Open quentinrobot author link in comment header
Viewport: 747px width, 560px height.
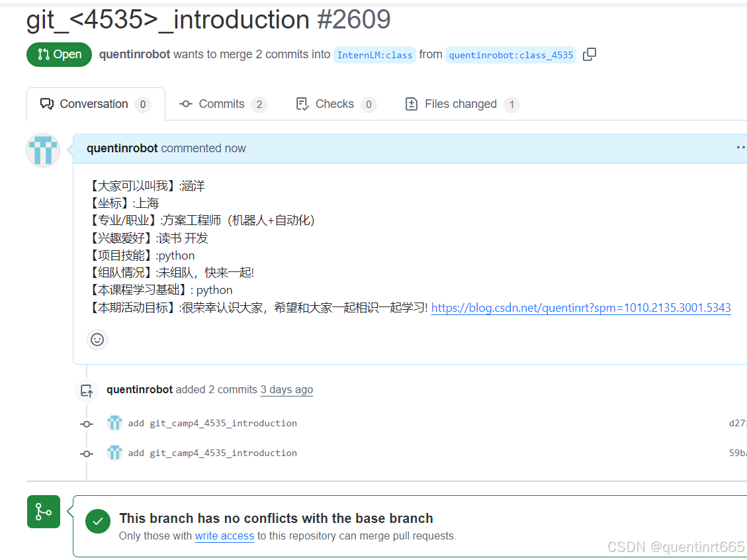pos(122,148)
